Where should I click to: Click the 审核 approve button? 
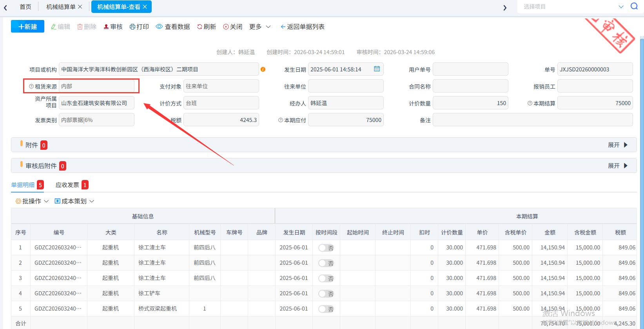113,27
